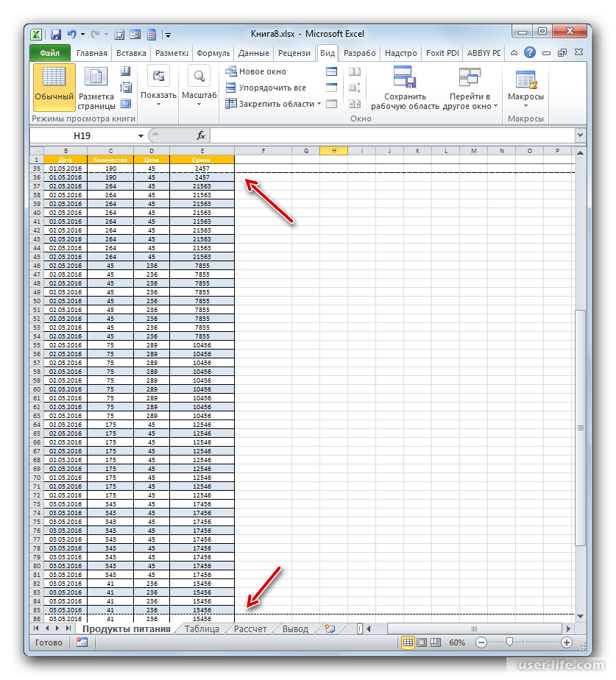Viewport: 616px width, 680px height.
Task: Switch to the Данные ribbon tab
Action: click(253, 53)
